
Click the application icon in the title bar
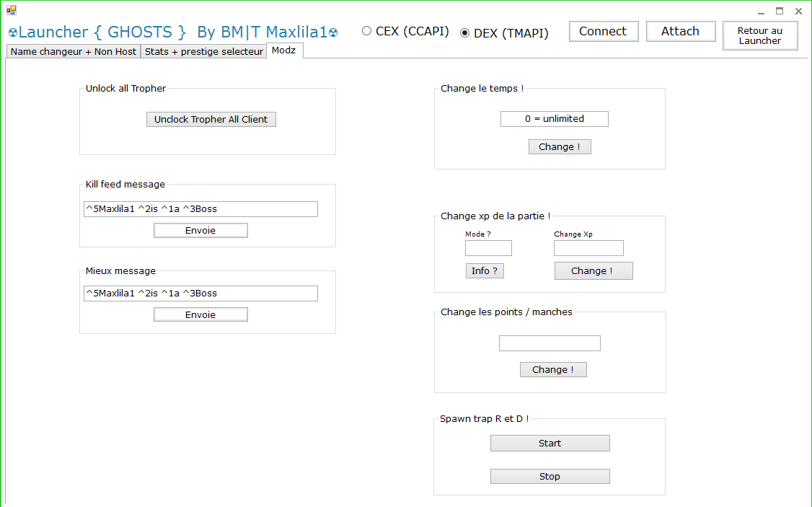(12, 10)
